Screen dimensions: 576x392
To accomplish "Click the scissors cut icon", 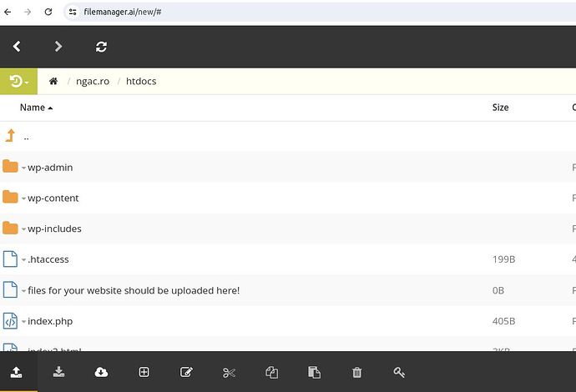I will click(x=229, y=372).
